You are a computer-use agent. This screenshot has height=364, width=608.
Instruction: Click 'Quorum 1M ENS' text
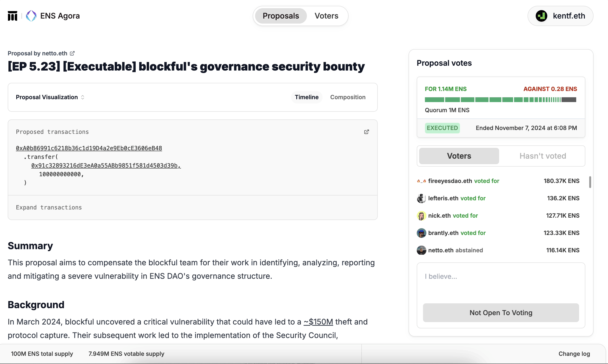point(447,110)
